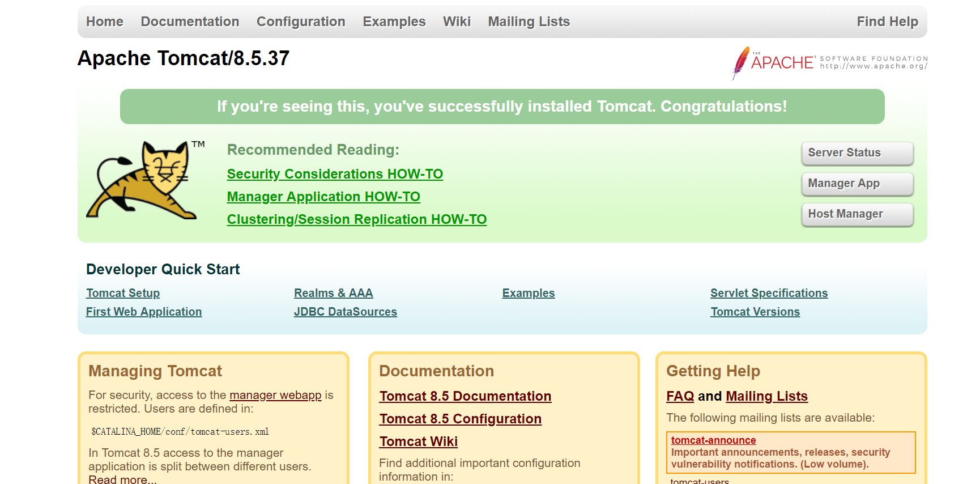980x484 pixels.
Task: Open the Documentation navigation item
Action: [190, 22]
